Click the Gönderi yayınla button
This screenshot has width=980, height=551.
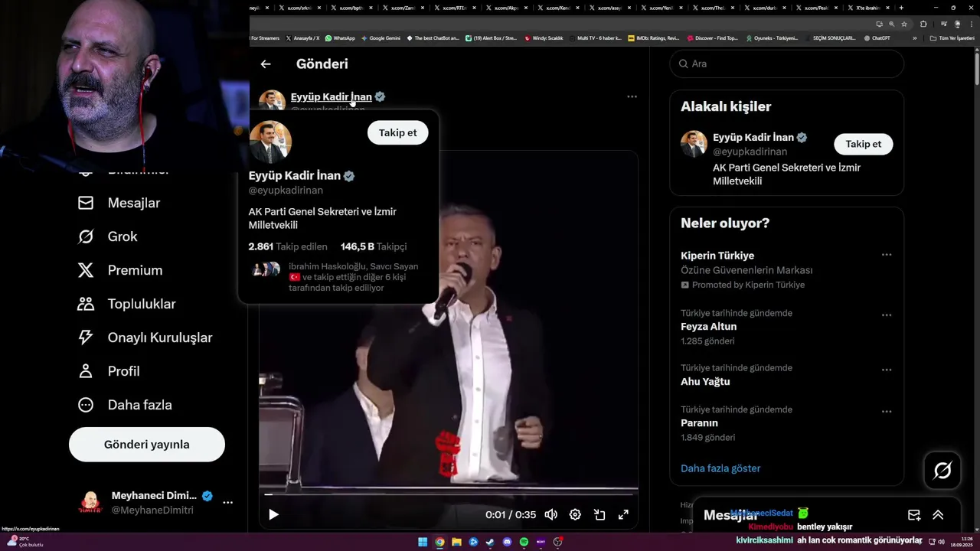[147, 445]
